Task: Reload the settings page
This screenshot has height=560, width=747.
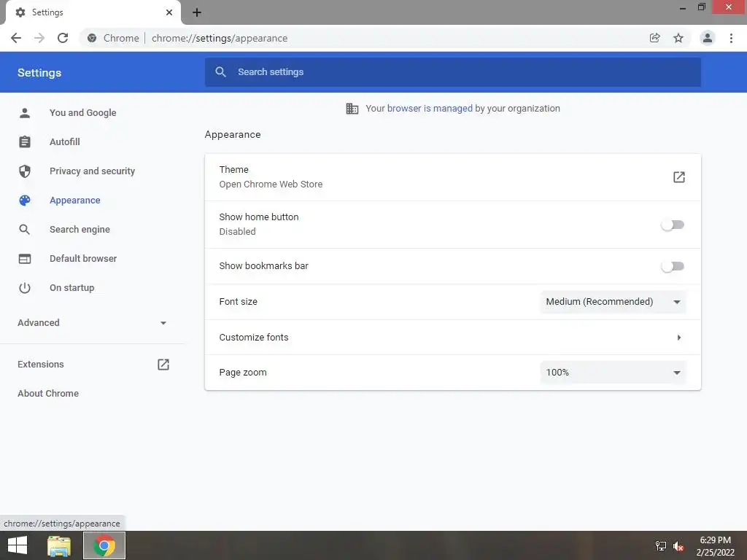Action: pyautogui.click(x=63, y=38)
